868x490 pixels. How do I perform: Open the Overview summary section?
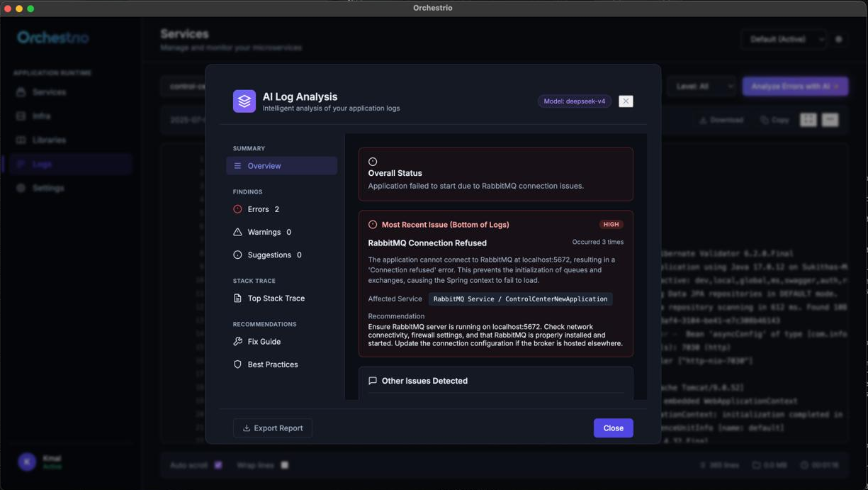tap(281, 166)
